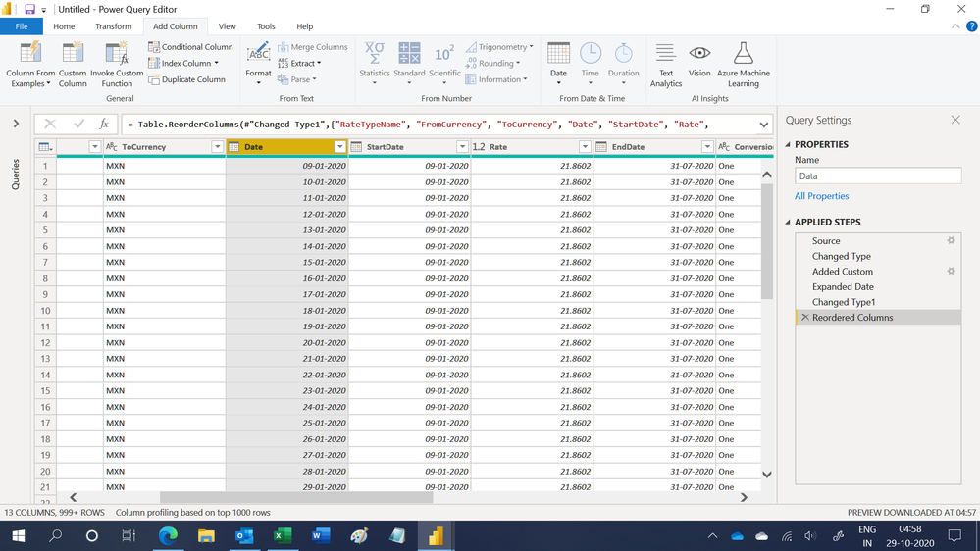Click the Text Analytics icon
The height and width of the screenshot is (551, 980).
point(666,53)
